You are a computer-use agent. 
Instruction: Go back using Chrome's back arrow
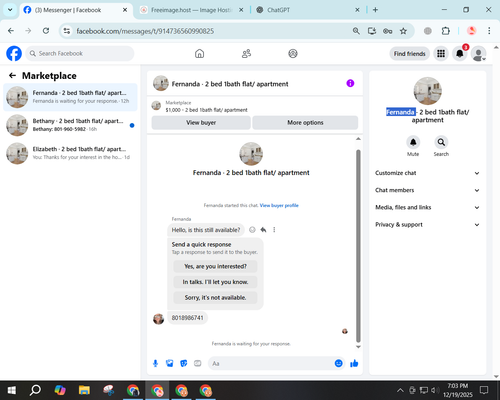11,31
